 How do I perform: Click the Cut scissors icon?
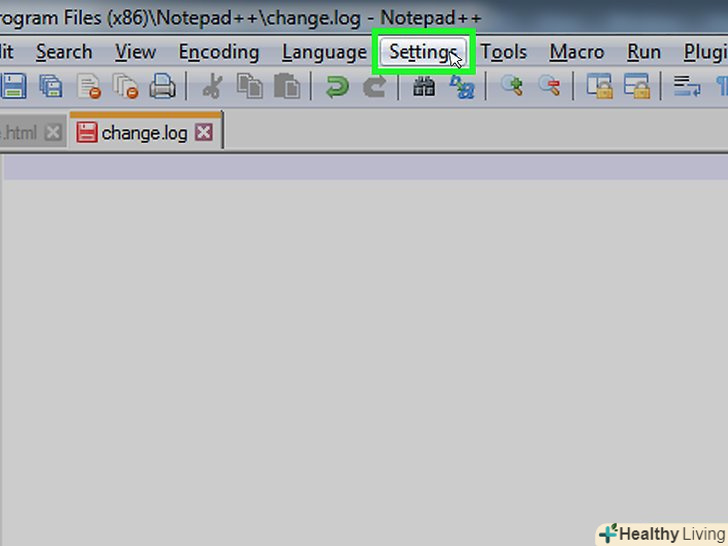coord(212,86)
